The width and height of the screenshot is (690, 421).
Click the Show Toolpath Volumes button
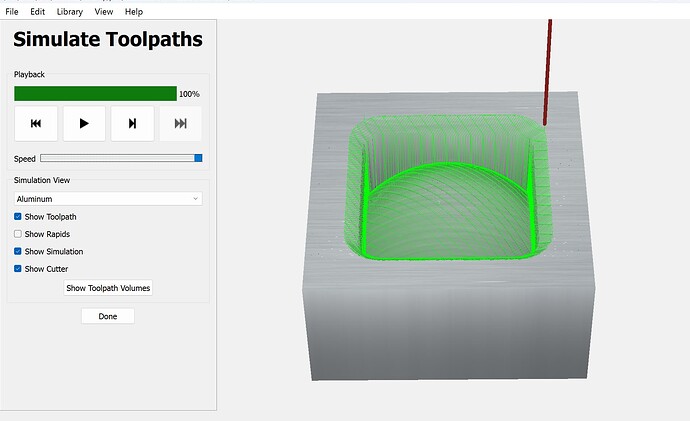[108, 288]
